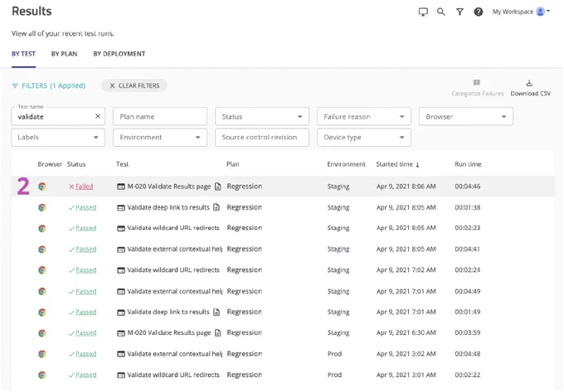Click the Download CSV icon

pos(529,83)
